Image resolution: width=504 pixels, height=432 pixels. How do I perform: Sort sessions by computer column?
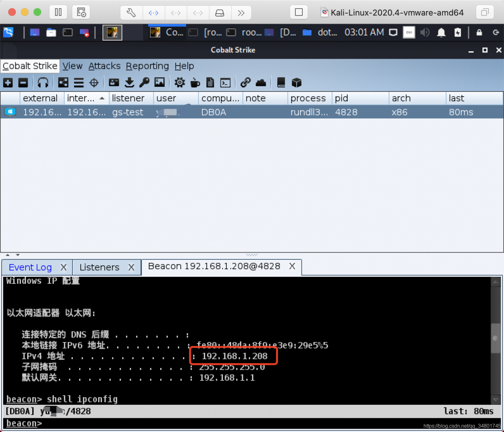click(220, 98)
